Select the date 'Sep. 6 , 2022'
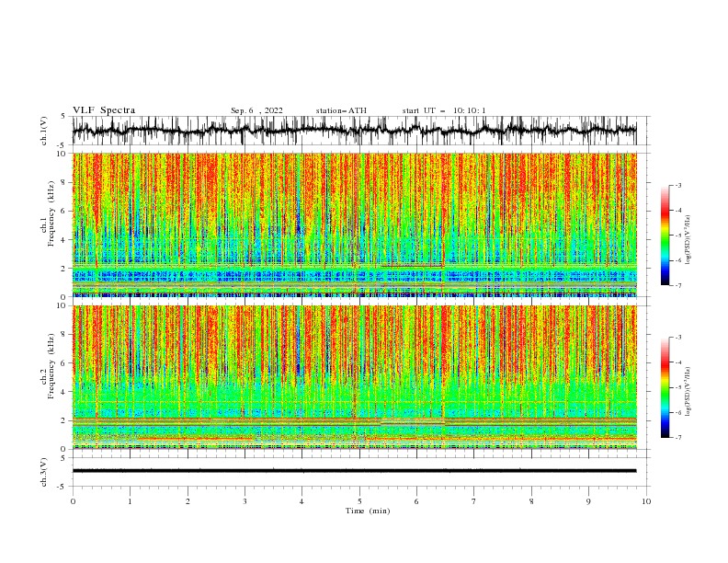Viewport: 728px width, 563px height. pyautogui.click(x=256, y=110)
